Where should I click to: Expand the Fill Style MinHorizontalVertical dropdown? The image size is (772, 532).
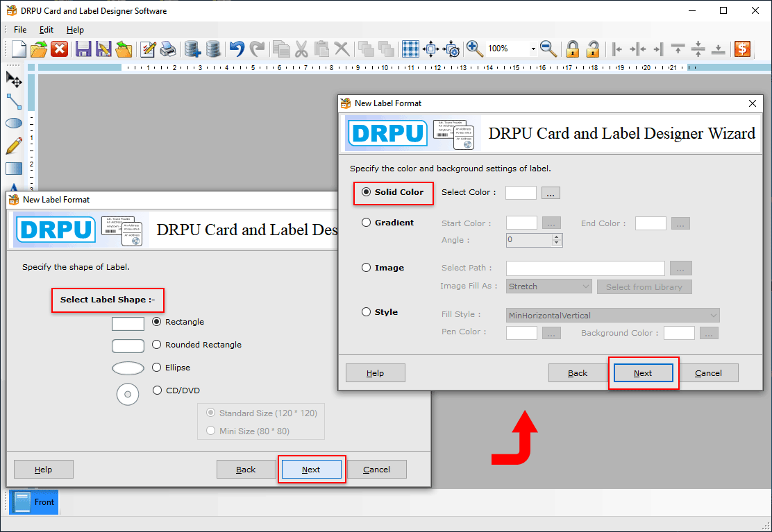coord(612,315)
